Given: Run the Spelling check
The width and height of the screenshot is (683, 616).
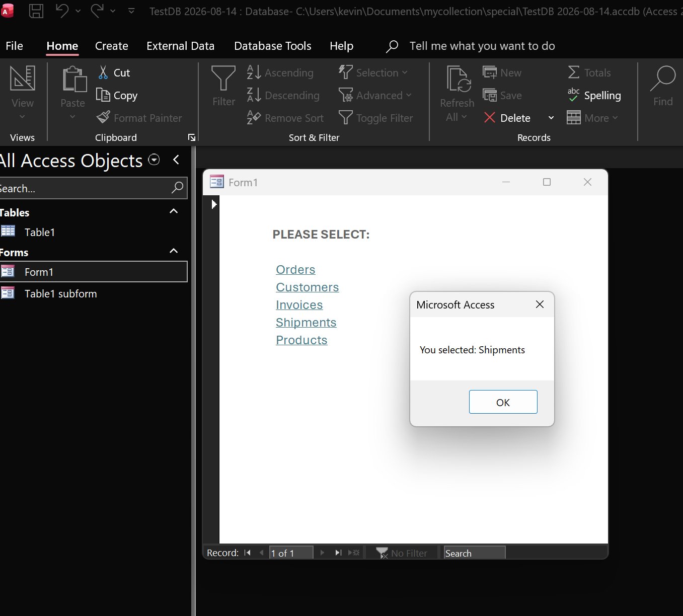Looking at the screenshot, I should [594, 95].
